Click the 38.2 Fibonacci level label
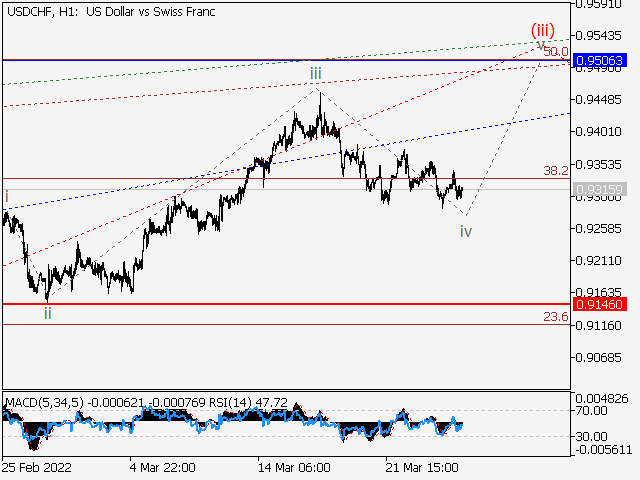 556,171
